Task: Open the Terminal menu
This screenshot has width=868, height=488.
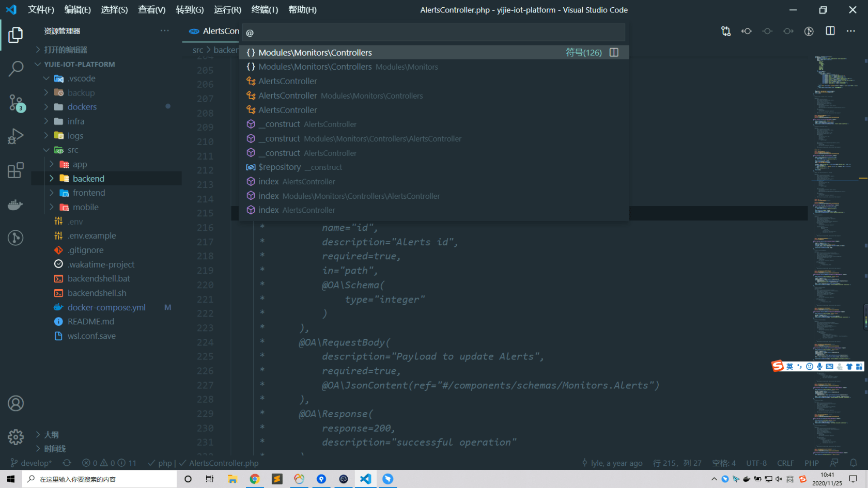Action: pos(265,10)
